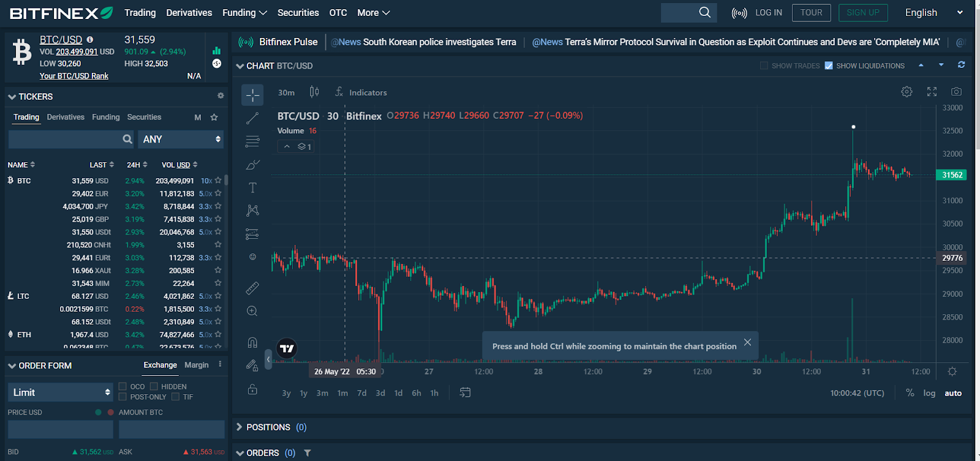Image resolution: width=980 pixels, height=461 pixels.
Task: Click the SIGN UP button
Action: click(x=863, y=13)
